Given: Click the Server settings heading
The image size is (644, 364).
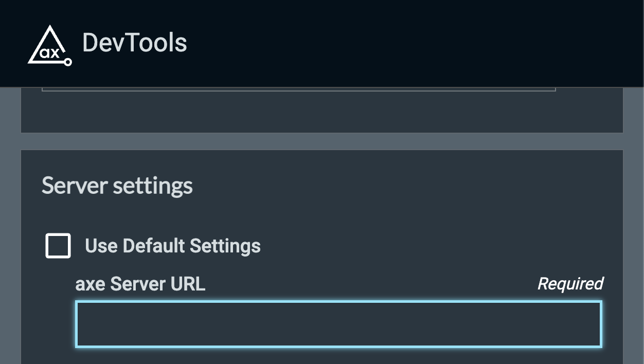Looking at the screenshot, I should point(117,186).
